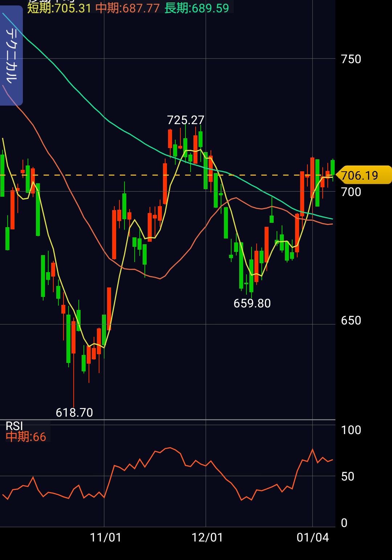Tap the 750 price axis label
The height and width of the screenshot is (560, 392).
click(351, 59)
